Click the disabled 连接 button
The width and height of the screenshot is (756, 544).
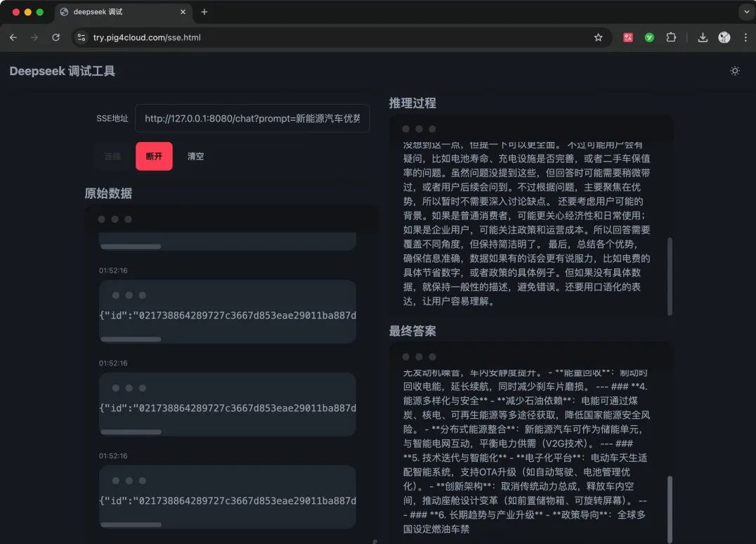tap(112, 156)
